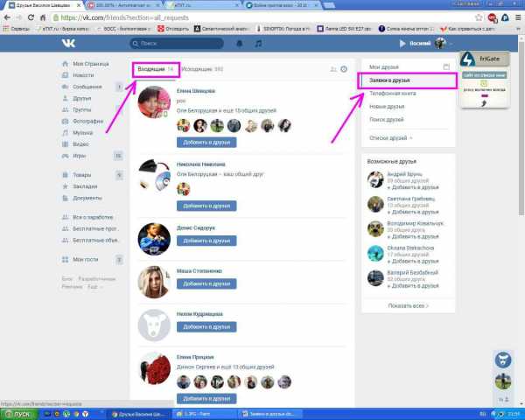Open the Елена Пряцкая name link

[195, 357]
